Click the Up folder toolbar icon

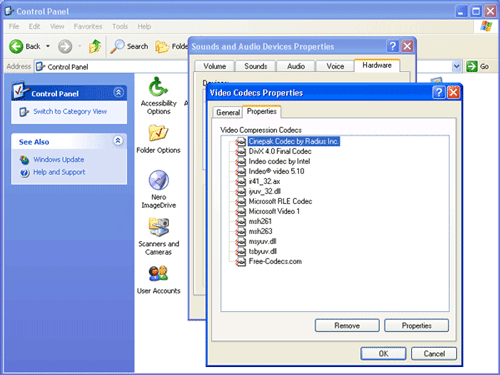pos(95,46)
